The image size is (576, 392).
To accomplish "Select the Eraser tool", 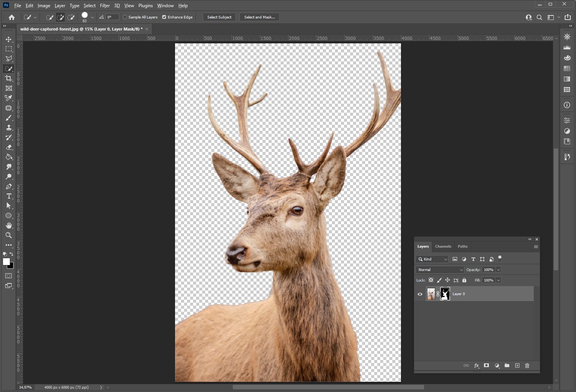I will click(9, 147).
